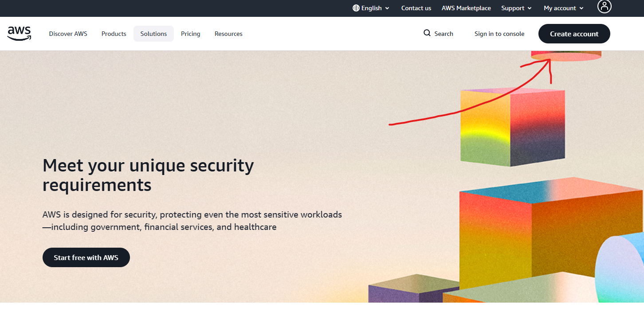Expand the English language chevron

pos(387,8)
